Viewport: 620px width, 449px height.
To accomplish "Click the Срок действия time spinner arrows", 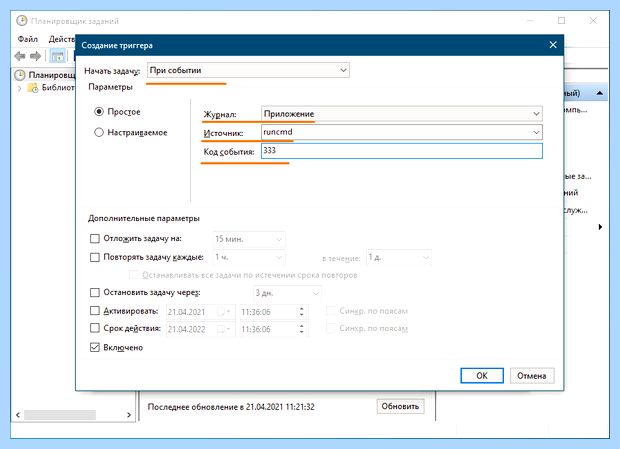I will (302, 329).
